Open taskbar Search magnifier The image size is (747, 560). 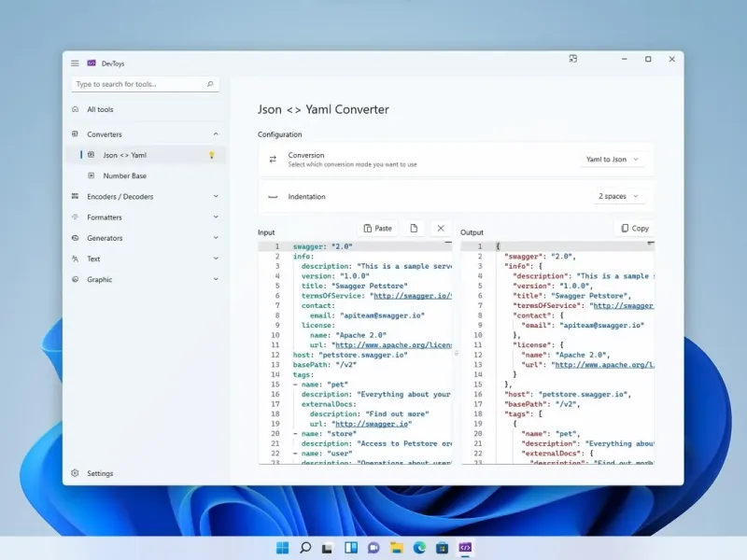tap(305, 548)
